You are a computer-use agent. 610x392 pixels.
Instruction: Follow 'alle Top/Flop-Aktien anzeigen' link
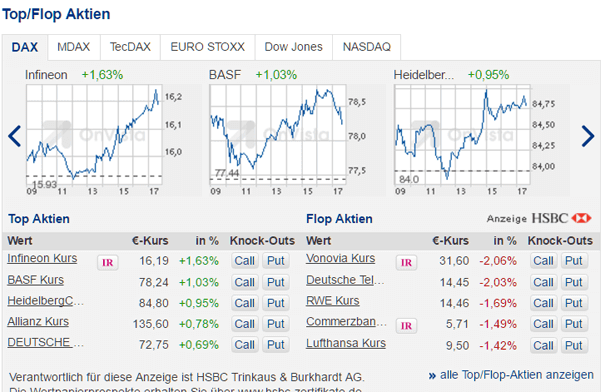pyautogui.click(x=511, y=375)
